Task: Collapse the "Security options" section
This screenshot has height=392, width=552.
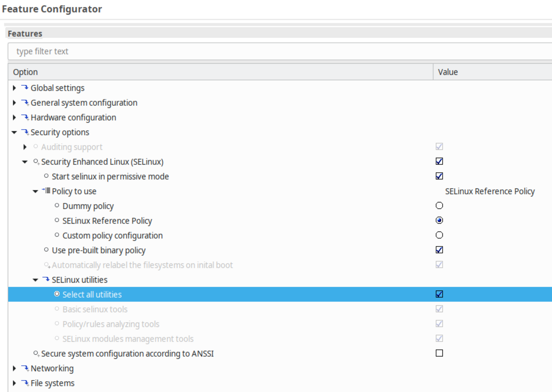Action: [x=14, y=132]
